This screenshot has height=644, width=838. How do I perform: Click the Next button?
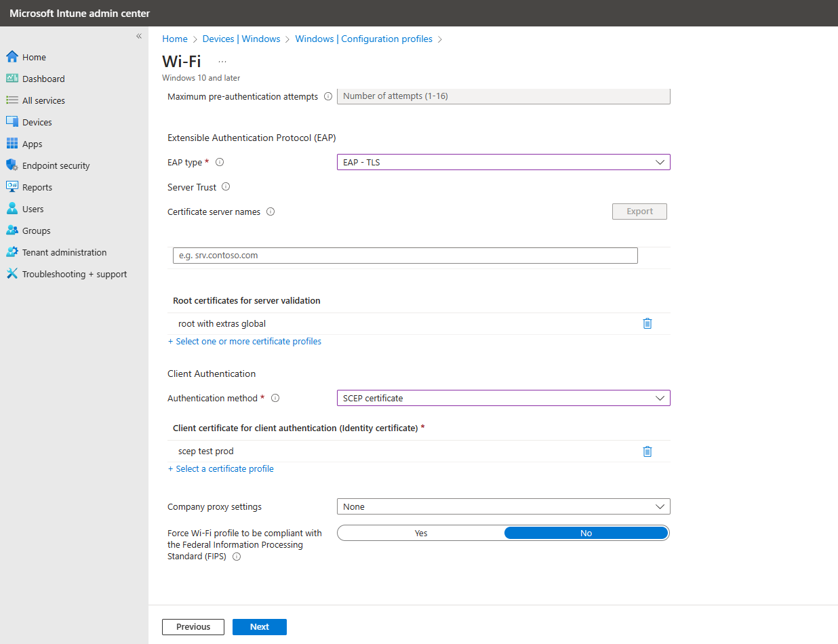coord(260,627)
